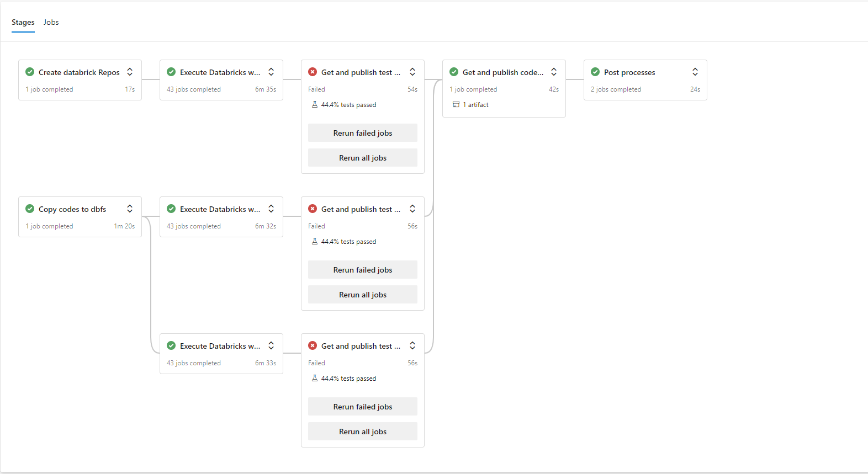The height and width of the screenshot is (474, 868).
Task: Expand the Copy codes to dbfs stage chevron
Action: click(130, 209)
